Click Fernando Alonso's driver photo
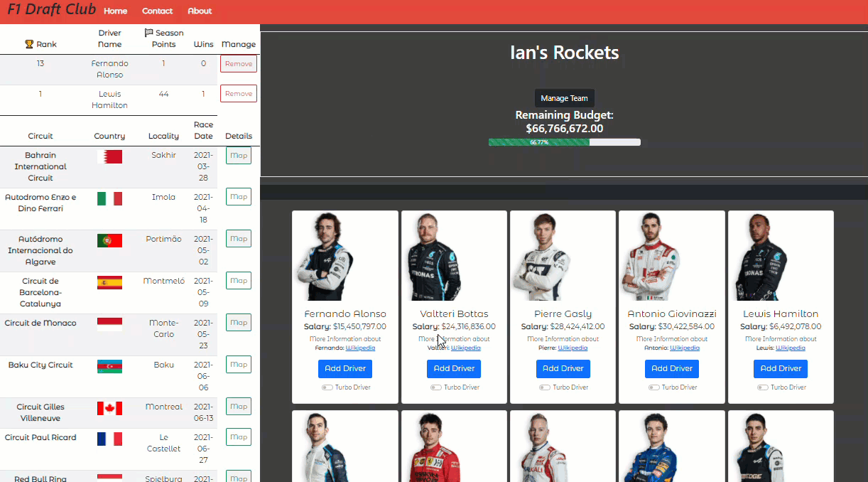This screenshot has width=868, height=482. (x=325, y=257)
